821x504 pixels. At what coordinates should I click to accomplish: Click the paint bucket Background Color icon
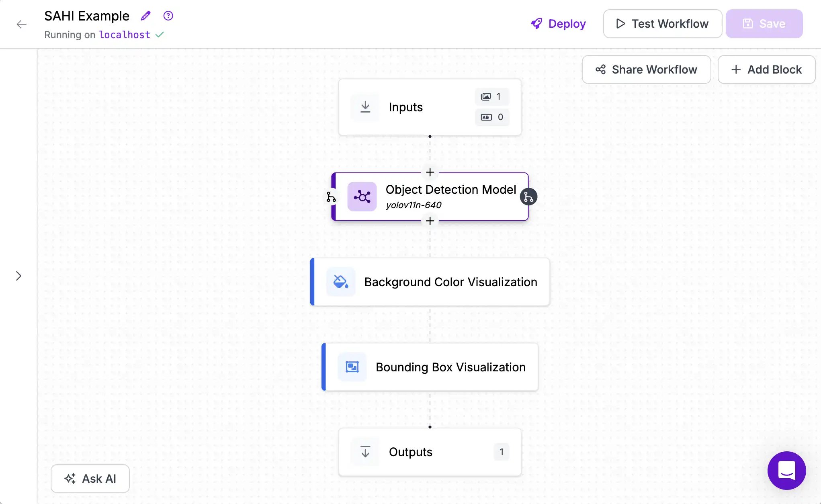(341, 282)
